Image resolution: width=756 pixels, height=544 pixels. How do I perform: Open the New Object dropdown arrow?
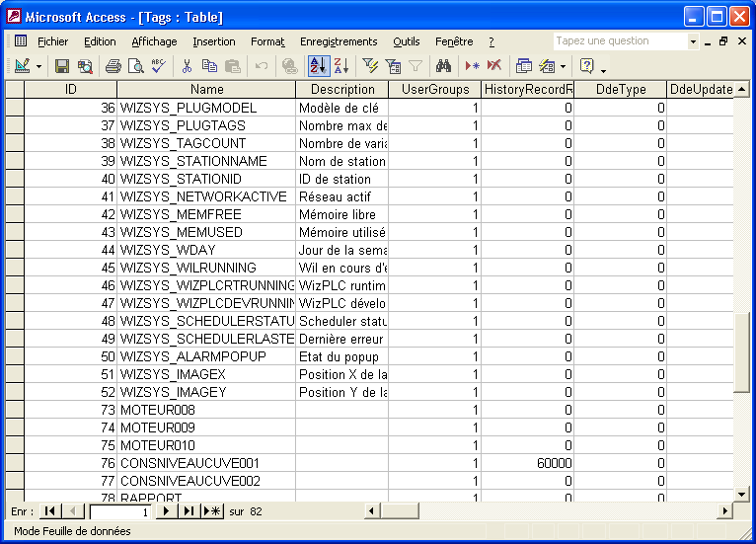pyautogui.click(x=563, y=66)
